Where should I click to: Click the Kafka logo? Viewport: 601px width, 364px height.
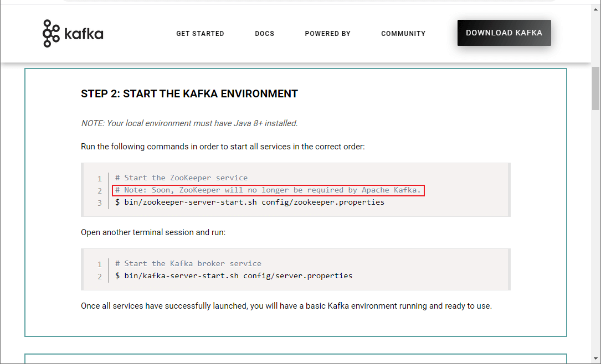pos(73,34)
